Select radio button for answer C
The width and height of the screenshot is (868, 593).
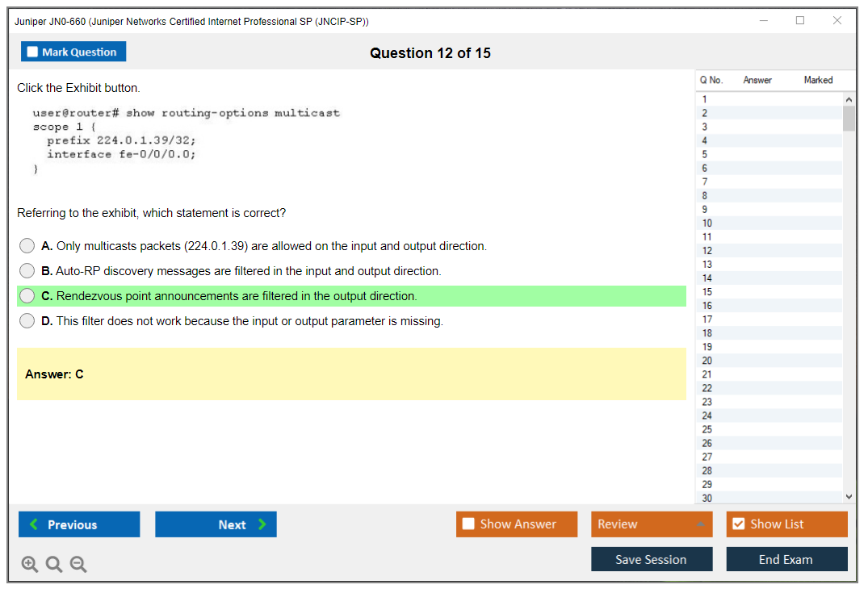(x=27, y=296)
